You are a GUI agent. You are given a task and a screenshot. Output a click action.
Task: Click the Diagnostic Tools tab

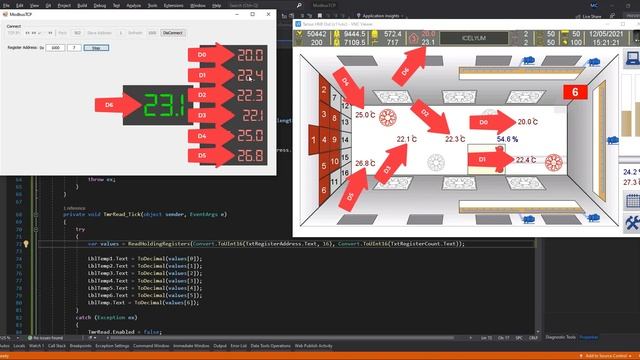(x=560, y=337)
